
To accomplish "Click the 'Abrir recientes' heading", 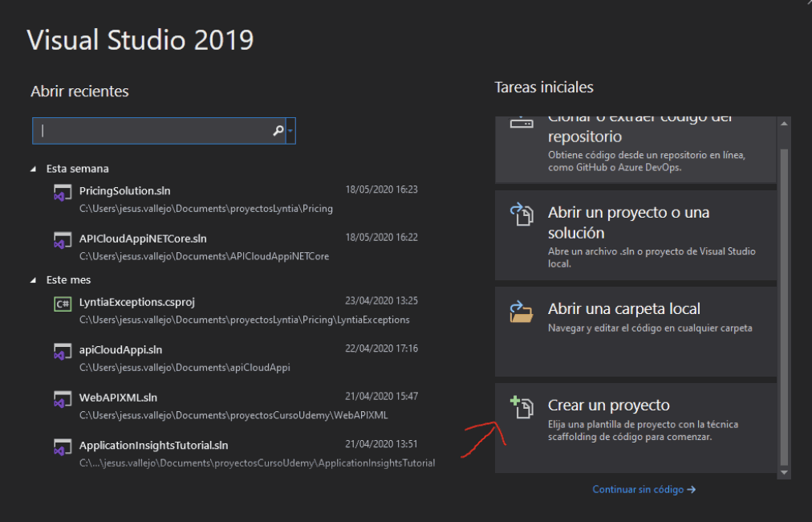I will [x=79, y=92].
